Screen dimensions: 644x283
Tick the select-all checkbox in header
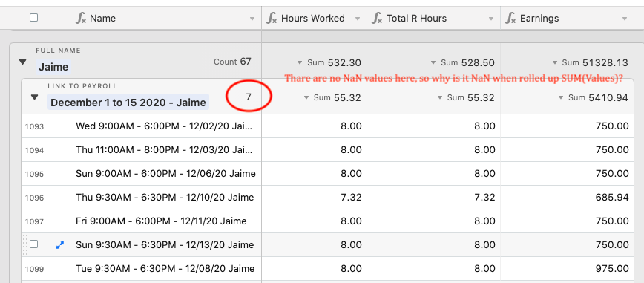tap(34, 18)
